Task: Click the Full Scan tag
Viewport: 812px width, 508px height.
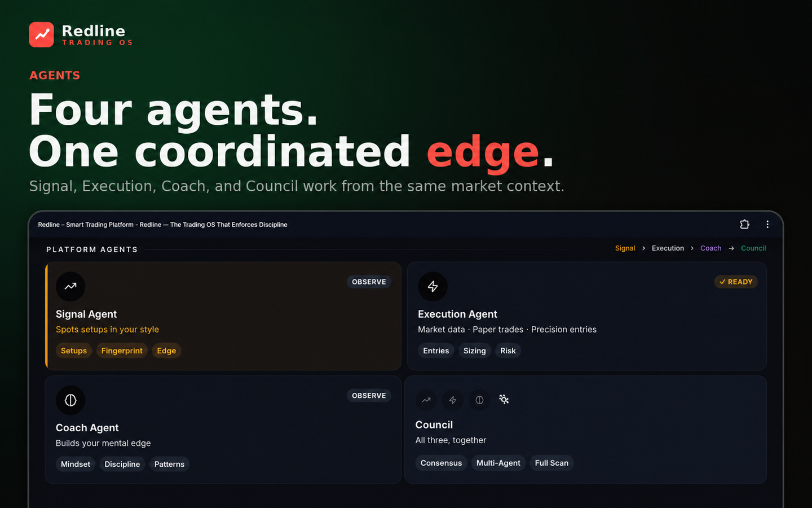Action: click(x=551, y=463)
